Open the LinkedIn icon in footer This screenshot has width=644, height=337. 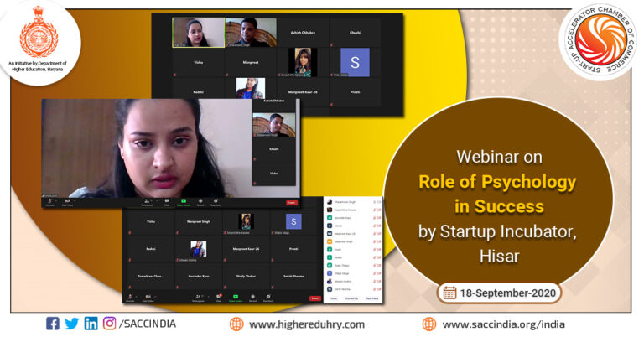point(91,324)
